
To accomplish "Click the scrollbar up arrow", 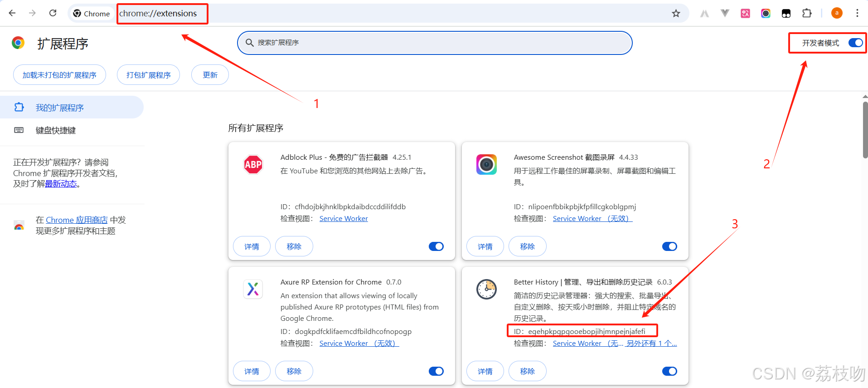I will click(x=865, y=97).
